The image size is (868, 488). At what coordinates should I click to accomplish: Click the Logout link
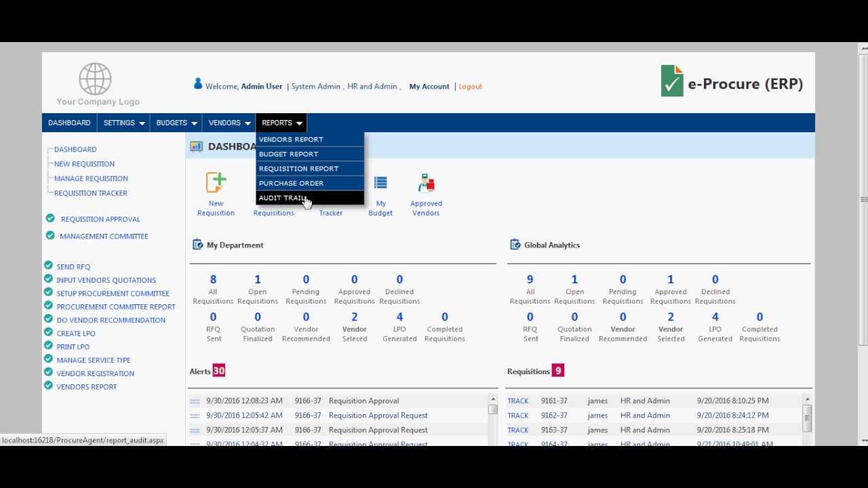(x=470, y=87)
